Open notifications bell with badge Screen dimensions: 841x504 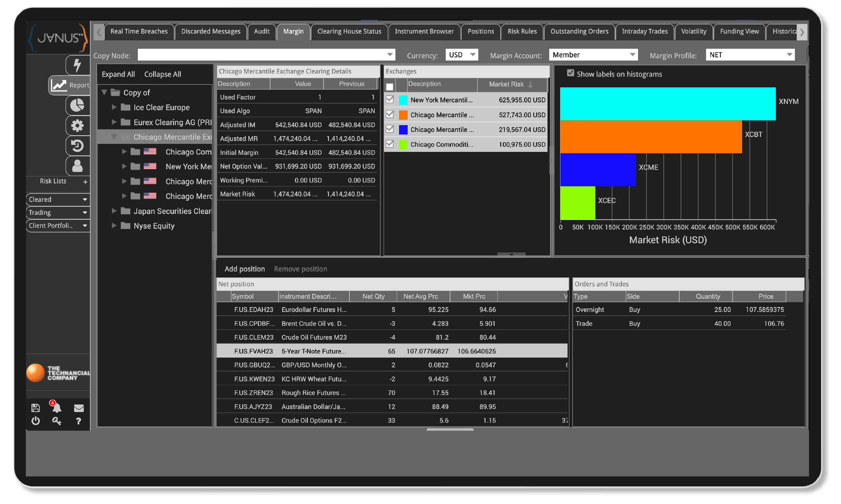tap(56, 407)
